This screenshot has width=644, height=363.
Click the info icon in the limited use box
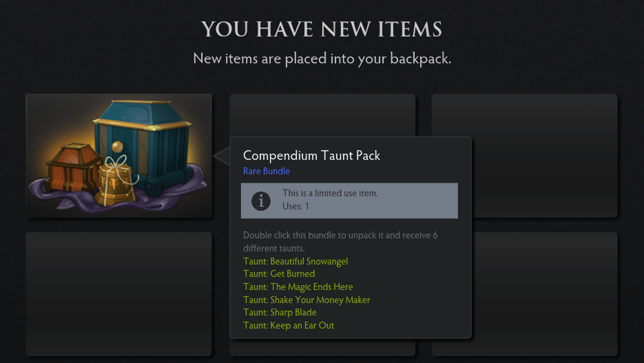(x=261, y=201)
